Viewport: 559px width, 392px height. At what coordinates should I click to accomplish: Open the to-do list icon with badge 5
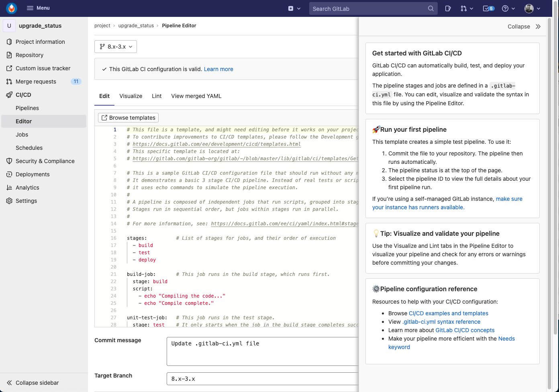(x=488, y=8)
